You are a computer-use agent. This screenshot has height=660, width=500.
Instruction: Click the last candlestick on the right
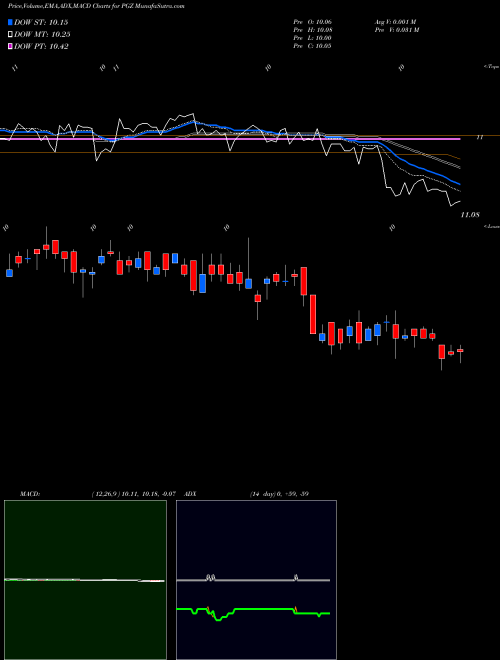[460, 350]
